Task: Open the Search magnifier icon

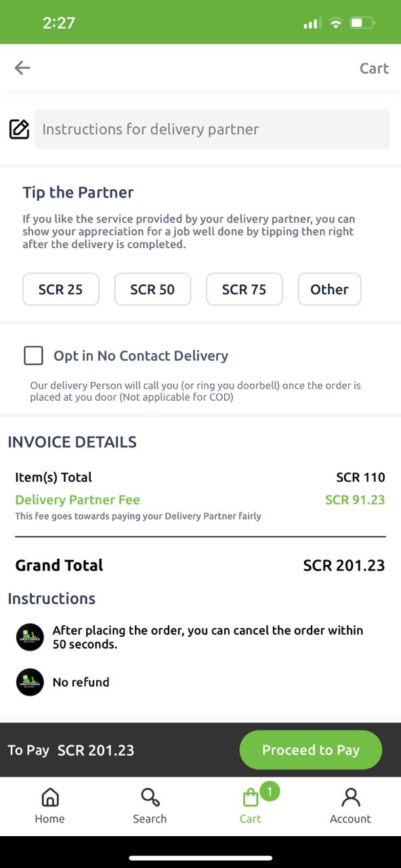Action: [x=150, y=797]
